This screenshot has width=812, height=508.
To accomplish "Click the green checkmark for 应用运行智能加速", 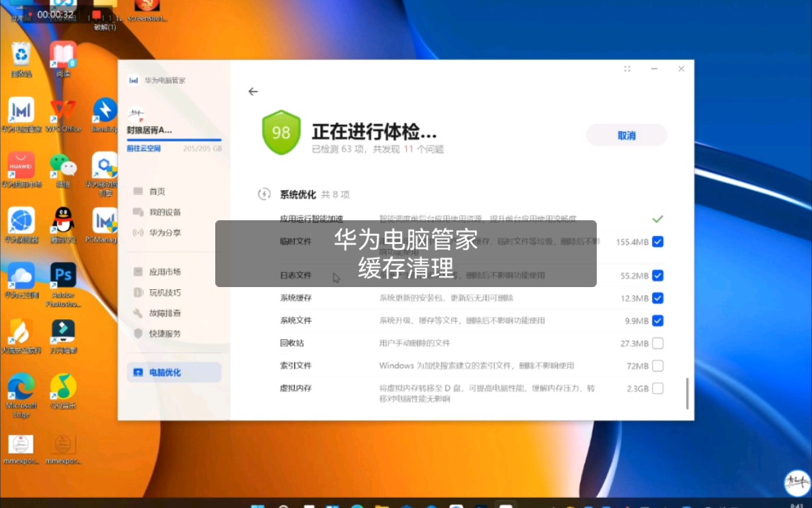I will (657, 219).
